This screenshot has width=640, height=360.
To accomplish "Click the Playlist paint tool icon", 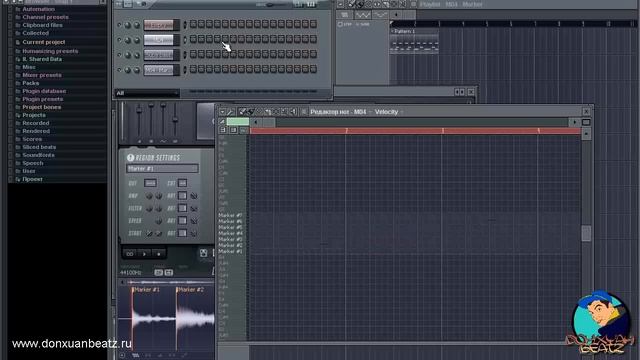I will coord(360,4).
